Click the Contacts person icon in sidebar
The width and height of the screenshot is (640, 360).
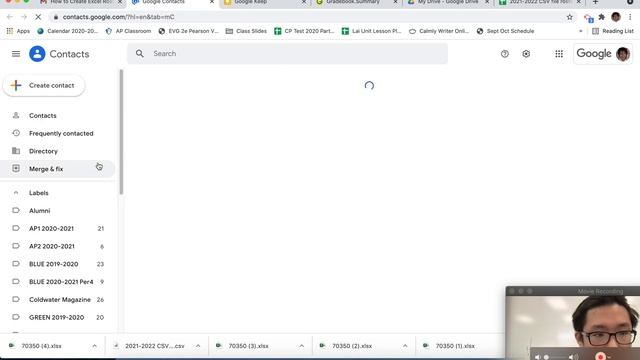tap(16, 116)
